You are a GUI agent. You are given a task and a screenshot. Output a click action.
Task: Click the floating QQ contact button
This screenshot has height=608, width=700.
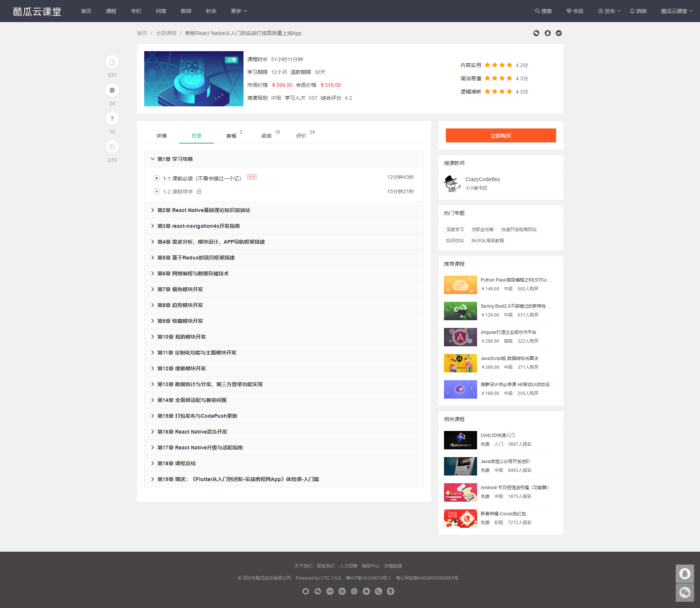(685, 574)
